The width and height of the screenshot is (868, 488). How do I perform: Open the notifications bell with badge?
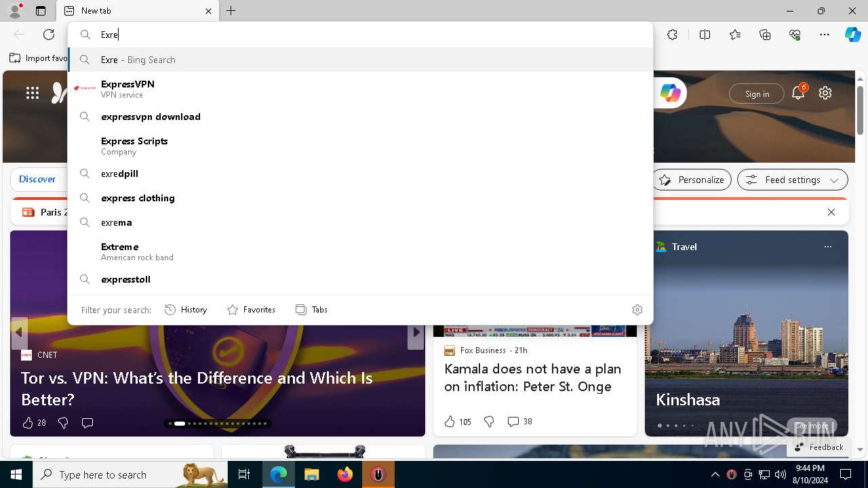click(798, 93)
